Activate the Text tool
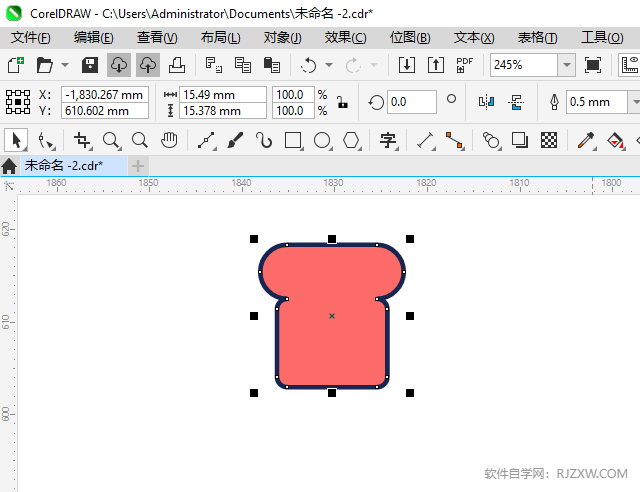This screenshot has height=492, width=640. (388, 140)
